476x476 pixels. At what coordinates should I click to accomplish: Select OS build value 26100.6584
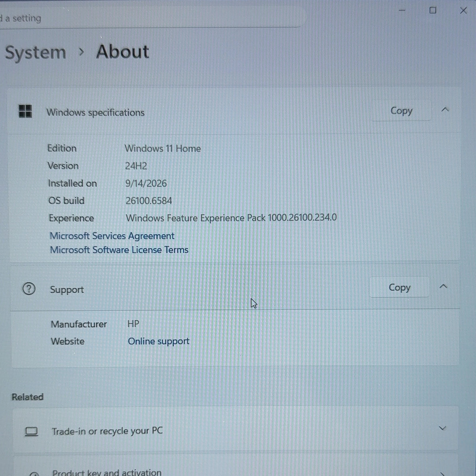click(149, 201)
